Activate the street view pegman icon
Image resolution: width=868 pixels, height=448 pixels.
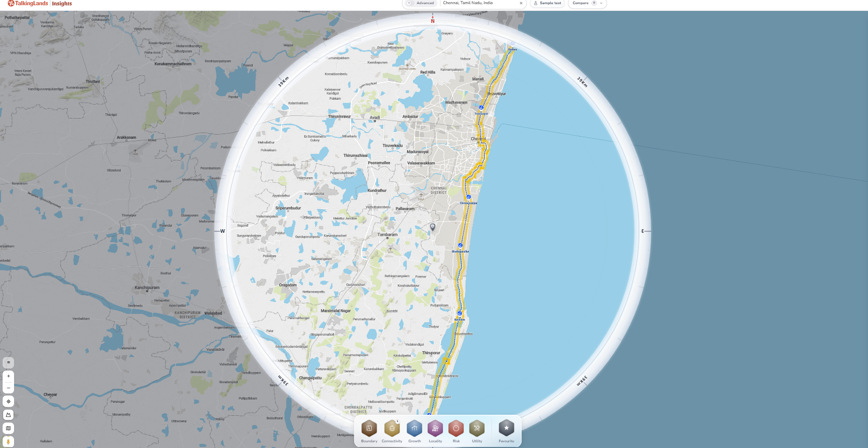(x=8, y=442)
